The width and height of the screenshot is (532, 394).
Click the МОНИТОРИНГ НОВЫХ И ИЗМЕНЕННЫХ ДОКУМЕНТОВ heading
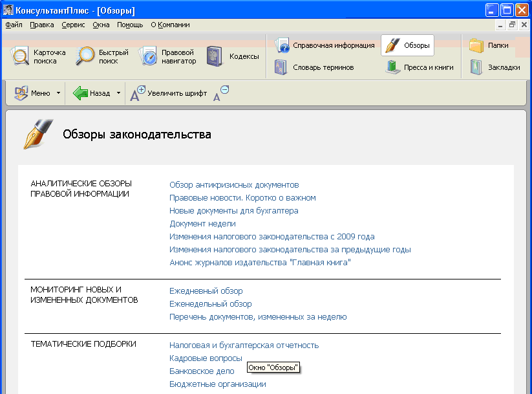click(x=84, y=295)
